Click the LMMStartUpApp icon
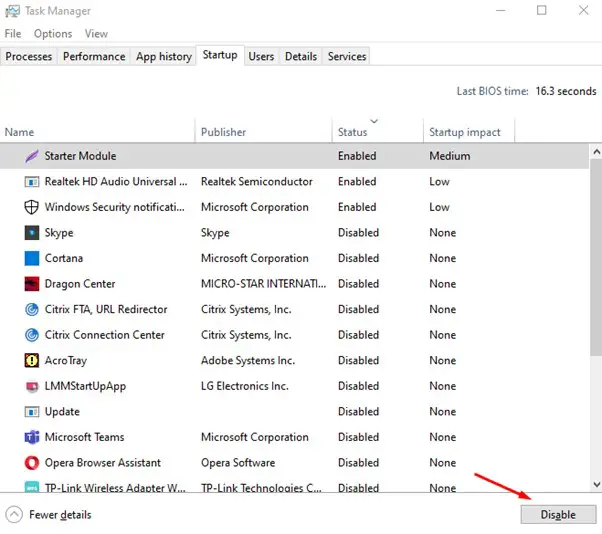602x534 pixels. pos(32,386)
